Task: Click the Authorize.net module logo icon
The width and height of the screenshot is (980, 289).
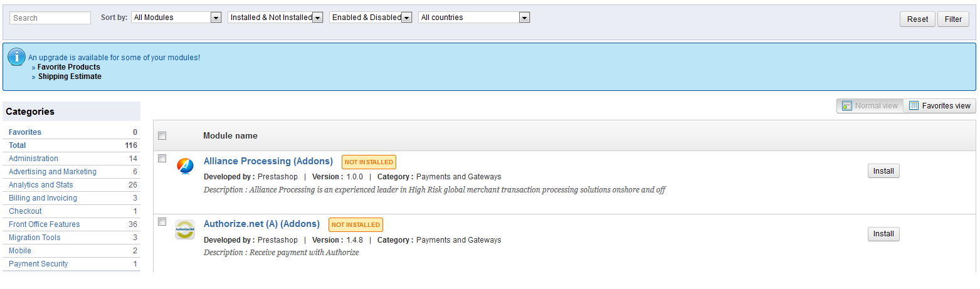Action: [185, 229]
